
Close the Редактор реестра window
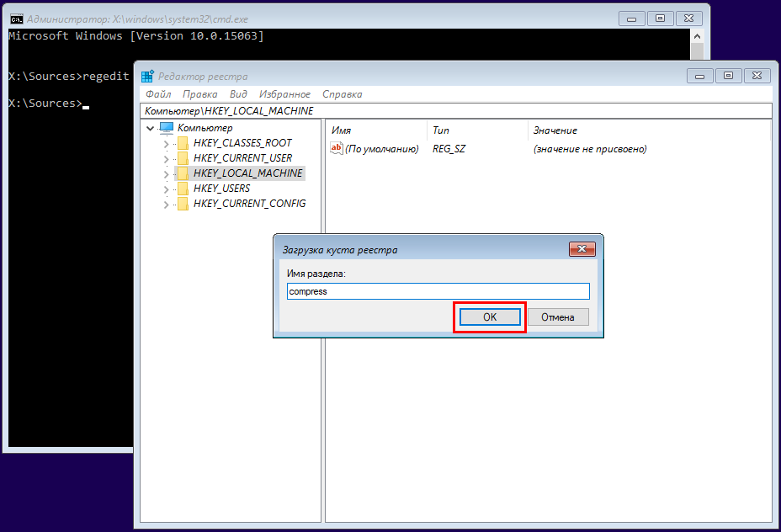click(x=757, y=76)
